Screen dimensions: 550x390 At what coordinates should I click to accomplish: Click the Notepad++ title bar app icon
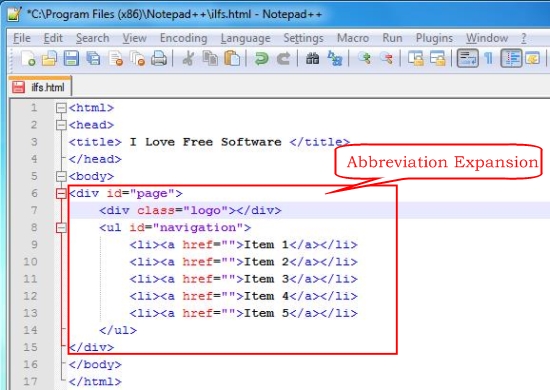(x=14, y=14)
